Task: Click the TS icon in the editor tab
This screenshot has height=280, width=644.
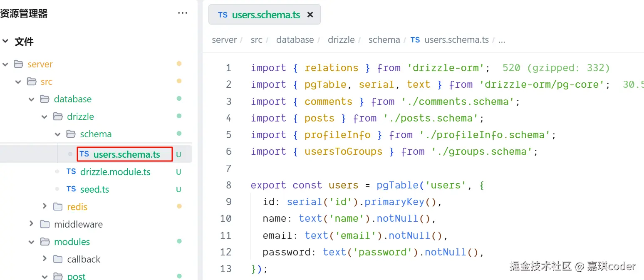Action: point(223,15)
